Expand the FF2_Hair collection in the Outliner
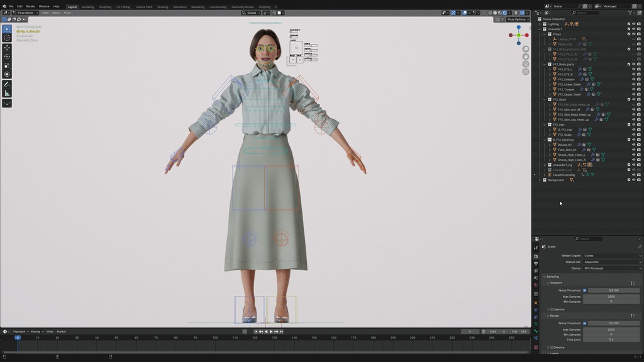Viewport: 644px width, 362px height. tap(545, 124)
